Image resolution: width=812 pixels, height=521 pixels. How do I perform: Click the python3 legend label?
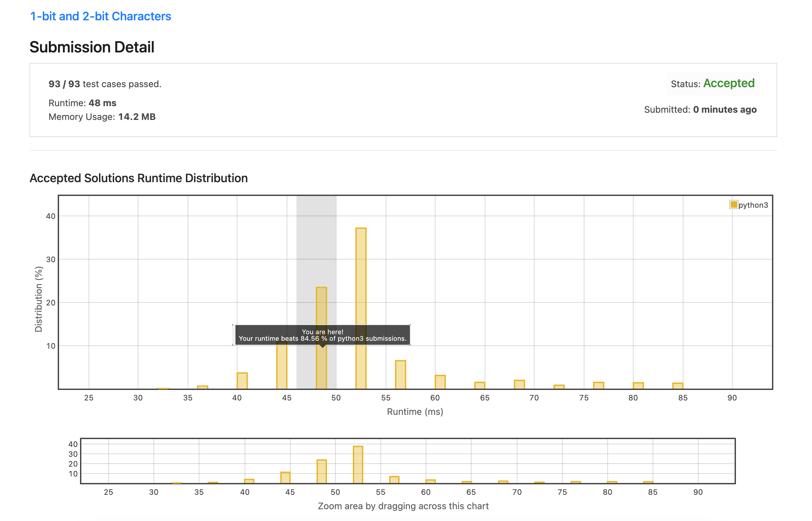pos(753,205)
